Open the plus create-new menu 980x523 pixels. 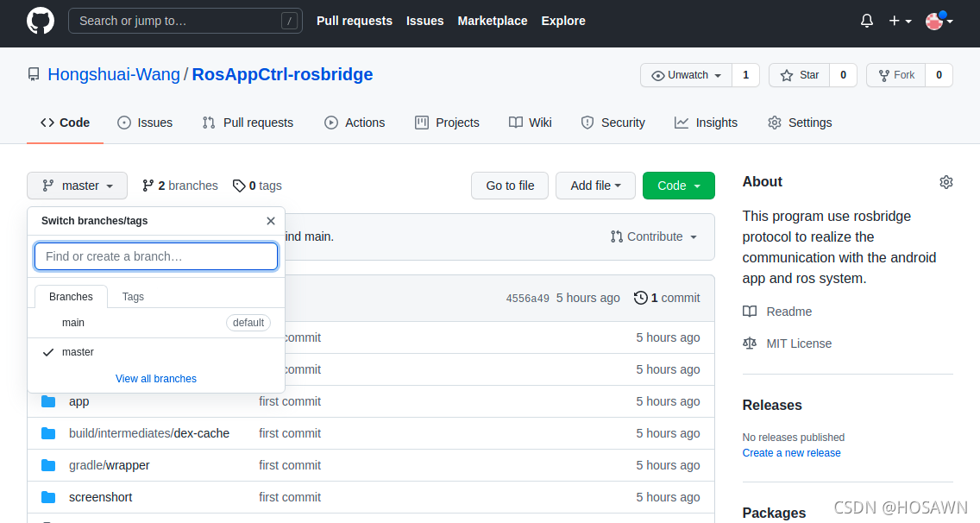pos(900,21)
